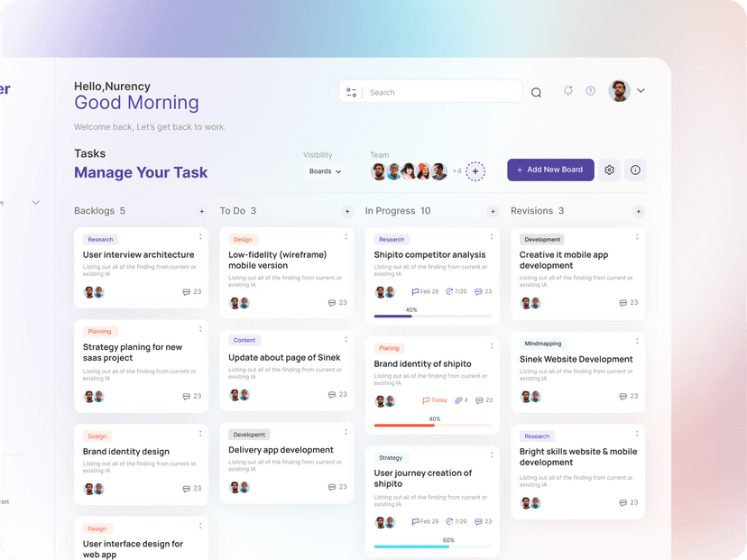This screenshot has width=747, height=560.
Task: Click the search magnifier icon
Action: (536, 92)
